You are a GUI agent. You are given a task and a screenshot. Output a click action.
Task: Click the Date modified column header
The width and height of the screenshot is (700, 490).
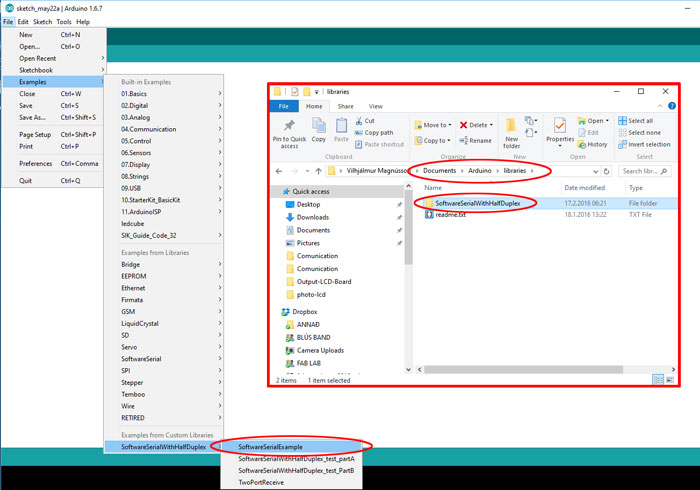coord(585,188)
